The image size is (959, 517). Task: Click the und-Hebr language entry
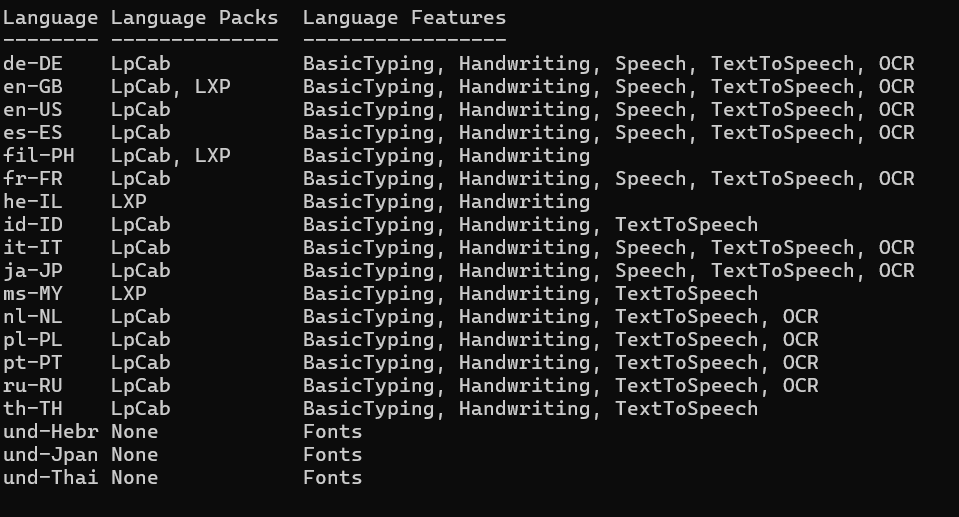coord(50,432)
